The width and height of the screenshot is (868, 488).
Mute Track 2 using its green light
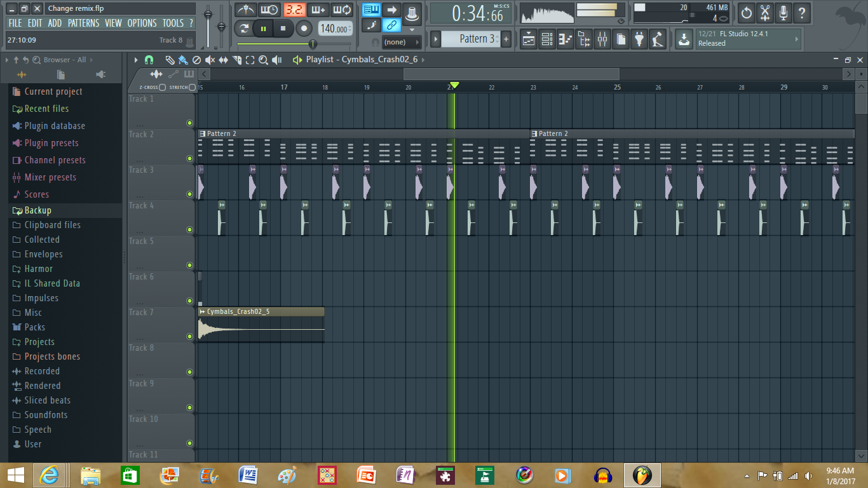click(x=189, y=159)
